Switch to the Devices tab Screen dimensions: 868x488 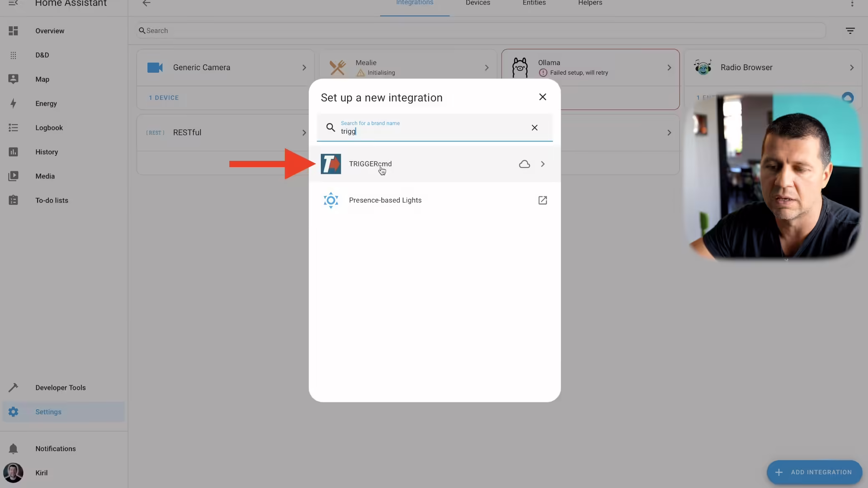pyautogui.click(x=478, y=3)
